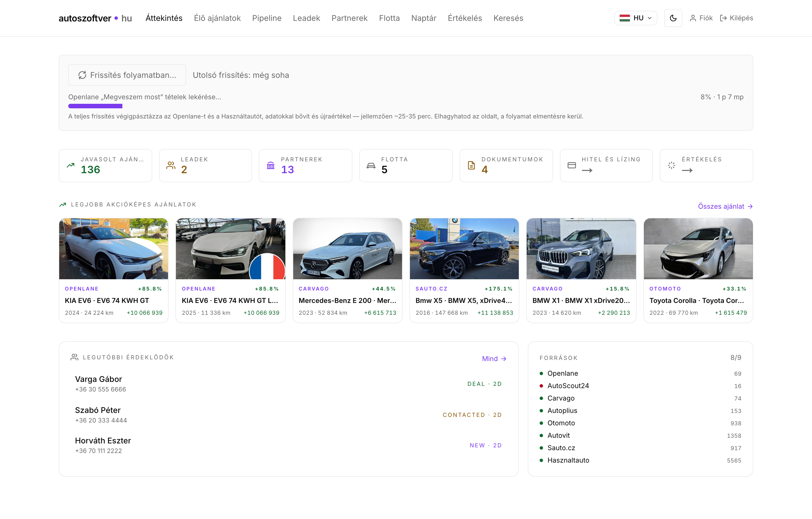Click the trending icon on Javasolt ajánlatok card
Image resolution: width=812 pixels, height=519 pixels.
tap(70, 165)
